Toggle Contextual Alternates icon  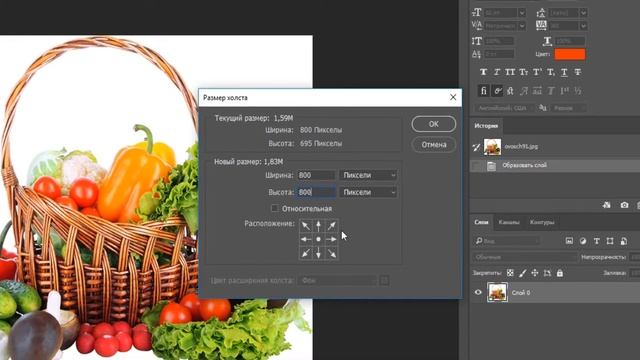point(497,91)
